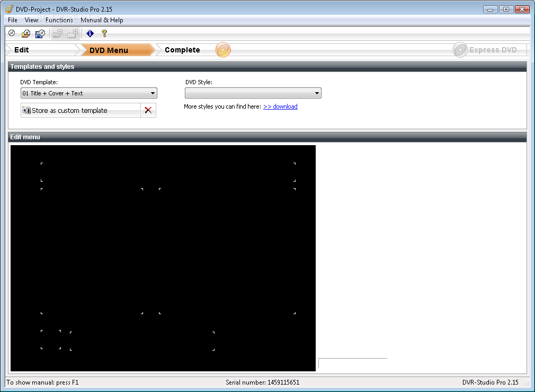Click the Serial number status text
This screenshot has height=392, width=535.
(262, 382)
